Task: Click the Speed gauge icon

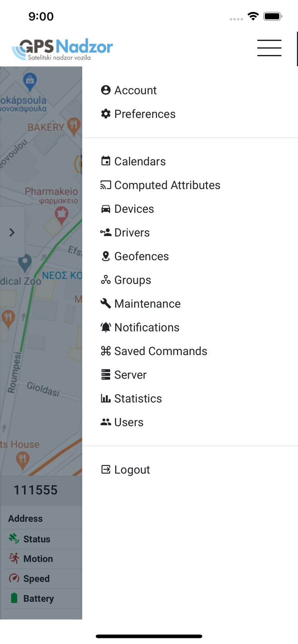Action: coord(12,578)
